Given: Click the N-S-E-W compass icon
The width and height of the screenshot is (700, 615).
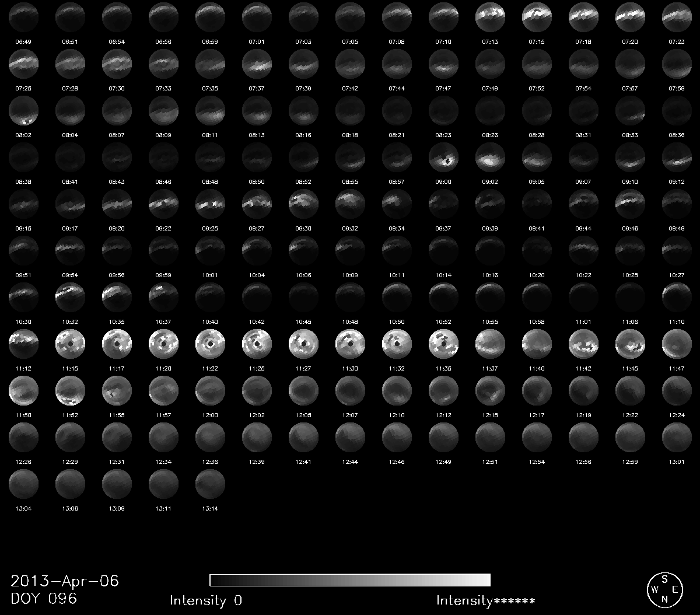Looking at the screenshot, I should click(664, 589).
